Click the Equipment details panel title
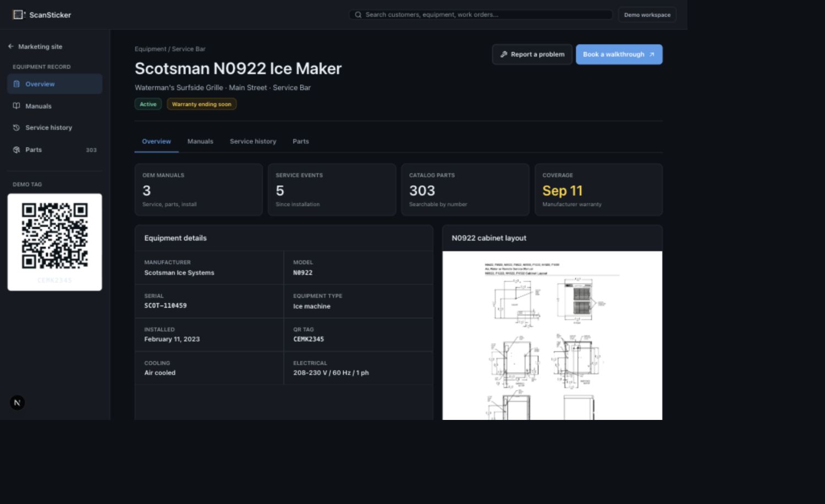The width and height of the screenshot is (825, 504). point(175,238)
